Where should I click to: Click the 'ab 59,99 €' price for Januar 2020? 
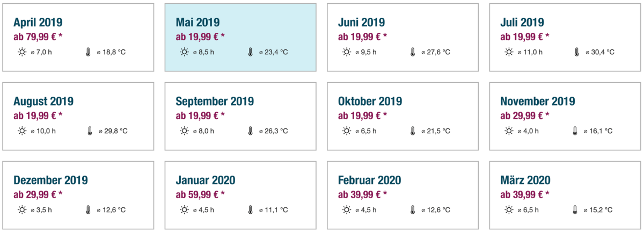(x=200, y=194)
